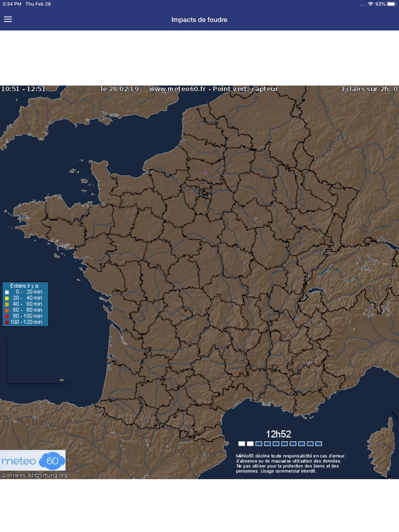Click the "80 - 100 min" legend row
The height and width of the screenshot is (532, 399).
(24, 316)
